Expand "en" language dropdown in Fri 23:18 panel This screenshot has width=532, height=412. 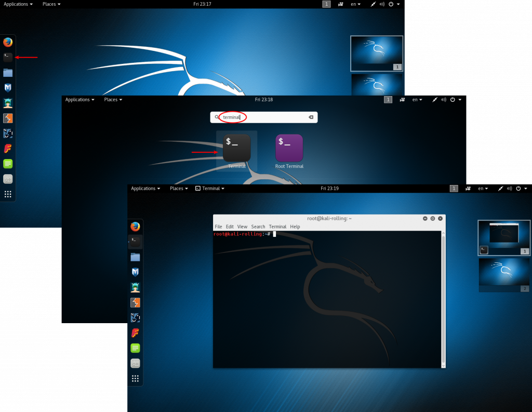[x=417, y=100]
